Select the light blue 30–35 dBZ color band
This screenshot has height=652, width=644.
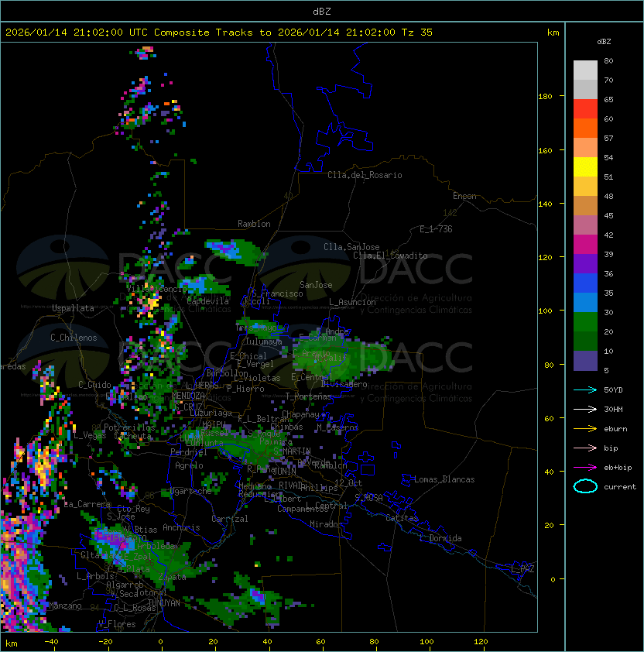585,303
